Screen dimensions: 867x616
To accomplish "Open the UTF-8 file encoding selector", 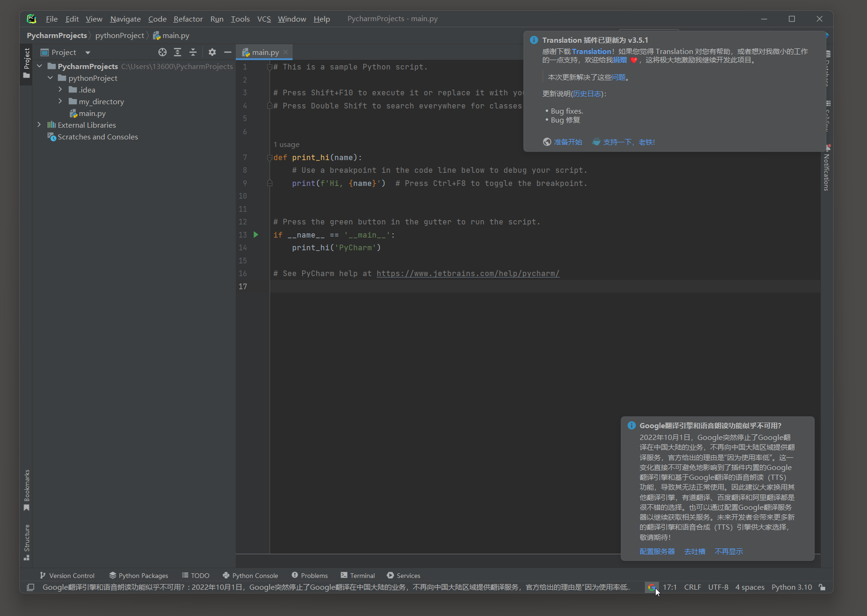I will point(718,587).
